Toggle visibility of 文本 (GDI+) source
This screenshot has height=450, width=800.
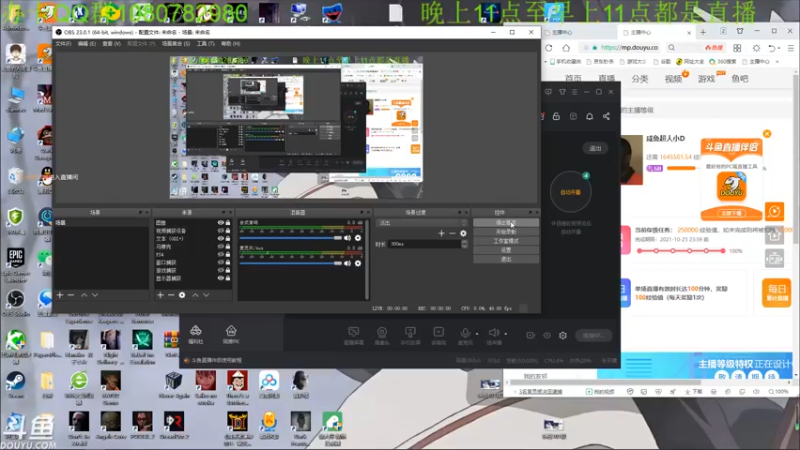(221, 238)
